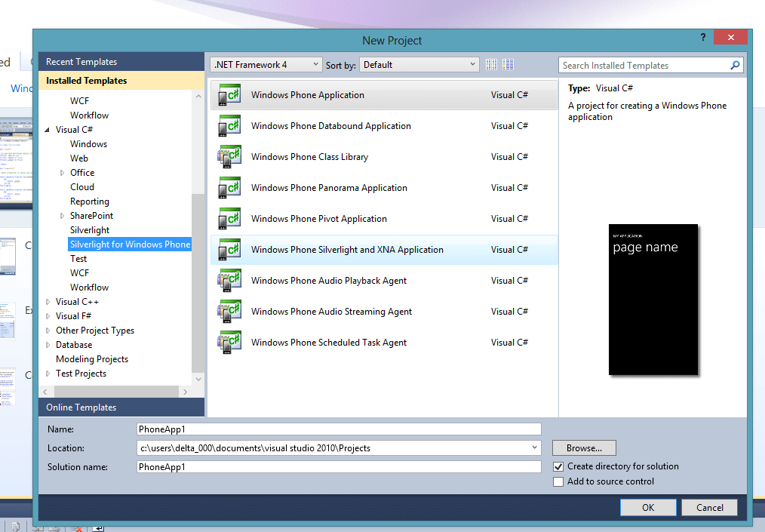Open the Recent Templates section
The width and height of the screenshot is (765, 532).
point(121,62)
